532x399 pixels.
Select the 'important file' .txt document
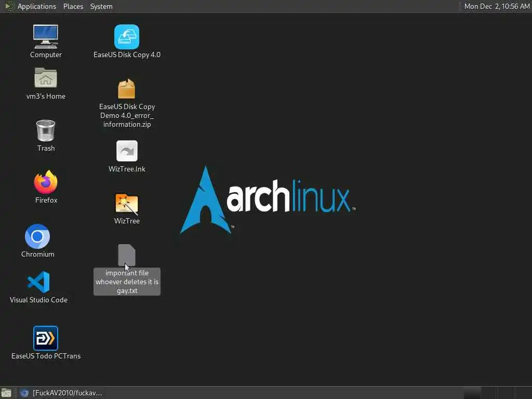(x=127, y=270)
